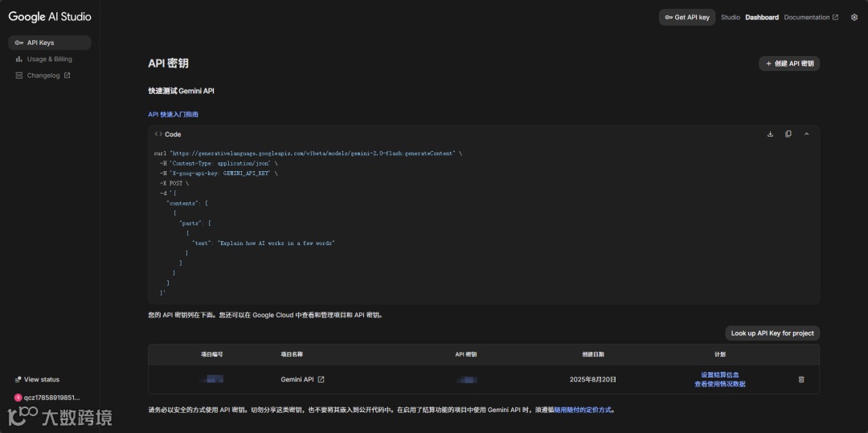Click View status in sidebar

36,379
